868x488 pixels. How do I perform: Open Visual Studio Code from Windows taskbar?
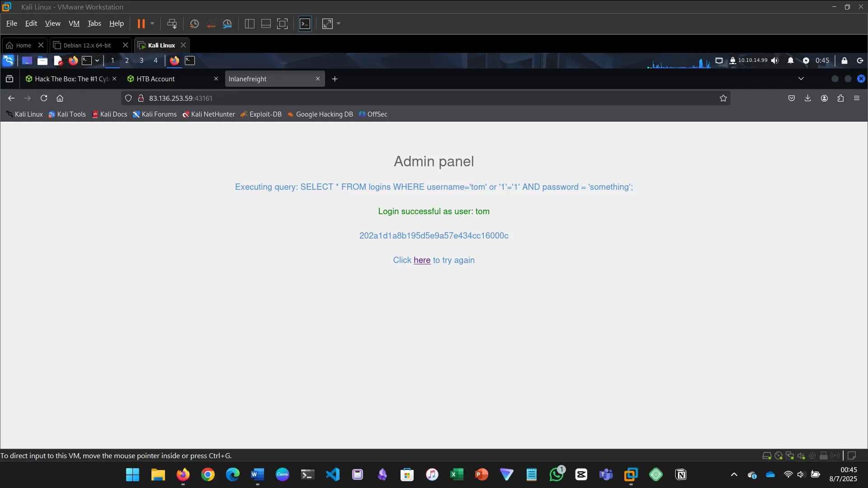point(333,474)
